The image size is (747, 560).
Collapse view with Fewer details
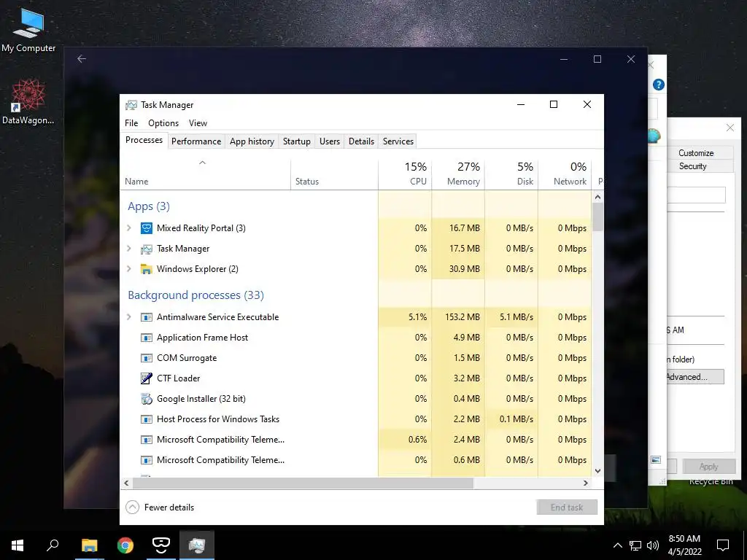pyautogui.click(x=160, y=507)
